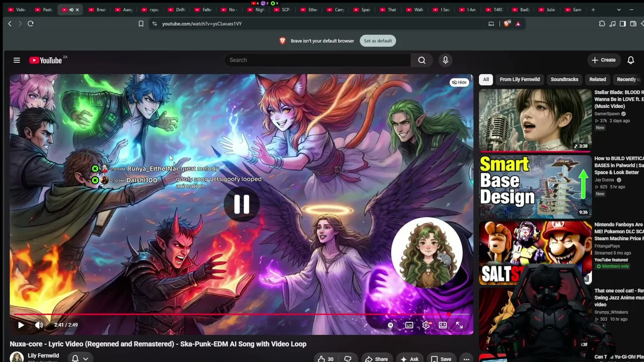This screenshot has height=362, width=644.
Task: Expand the channel notification bell dropdown
Action: (86, 359)
